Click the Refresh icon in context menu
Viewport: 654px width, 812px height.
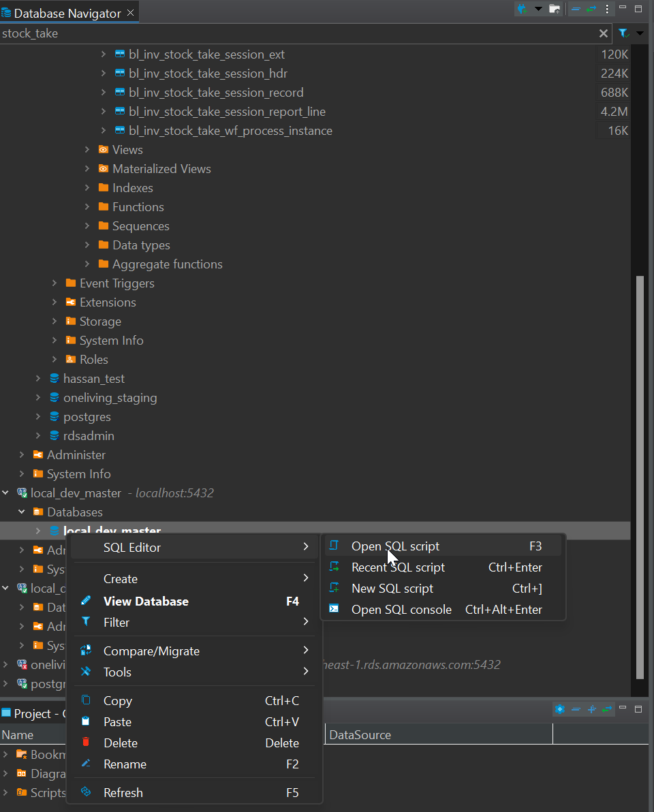pyautogui.click(x=86, y=792)
